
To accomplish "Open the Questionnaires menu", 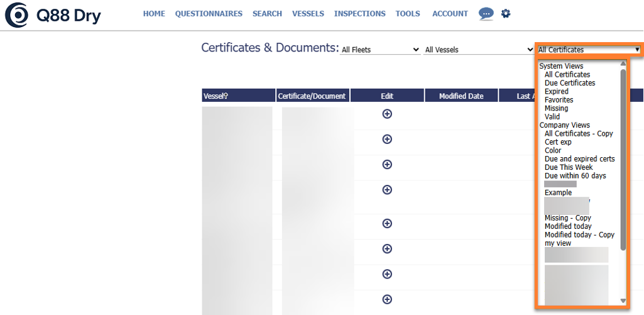I will [x=209, y=14].
